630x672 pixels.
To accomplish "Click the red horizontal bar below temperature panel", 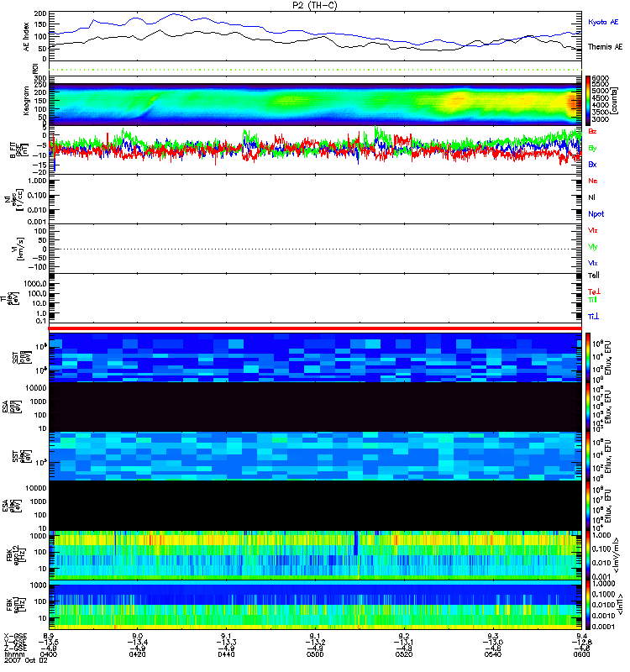I will click(315, 328).
